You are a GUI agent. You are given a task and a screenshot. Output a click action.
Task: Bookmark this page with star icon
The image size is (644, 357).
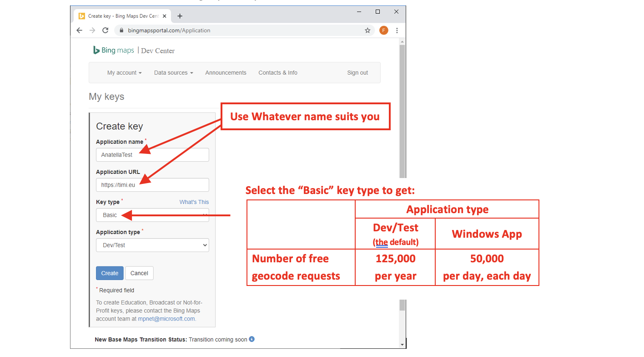[x=367, y=31]
